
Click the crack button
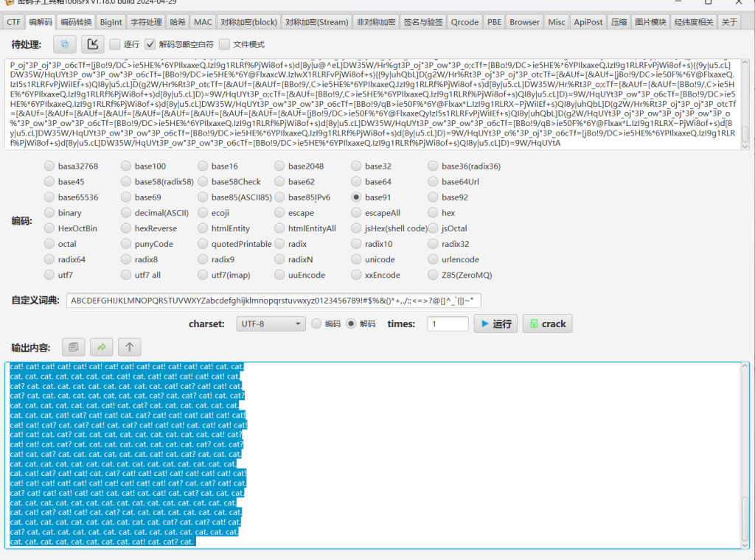(x=547, y=323)
